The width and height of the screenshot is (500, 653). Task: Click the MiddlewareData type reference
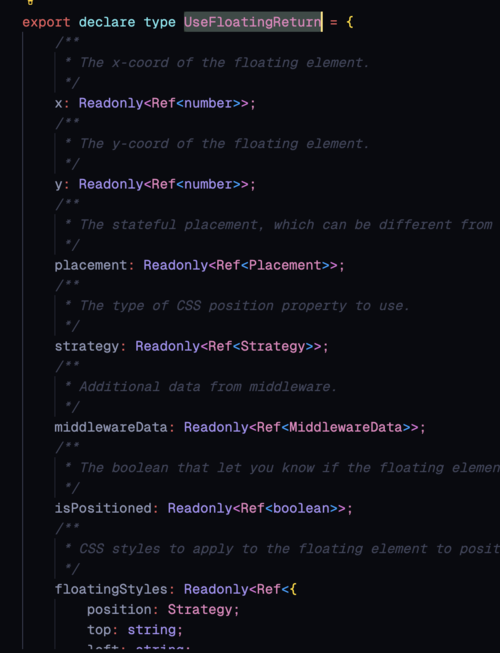(x=346, y=427)
